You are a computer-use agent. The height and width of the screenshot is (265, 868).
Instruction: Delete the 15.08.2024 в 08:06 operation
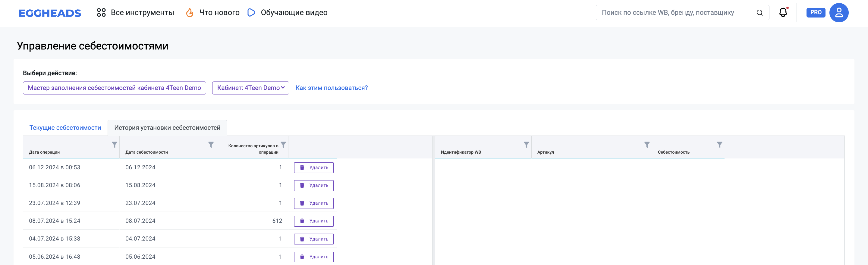pos(314,185)
